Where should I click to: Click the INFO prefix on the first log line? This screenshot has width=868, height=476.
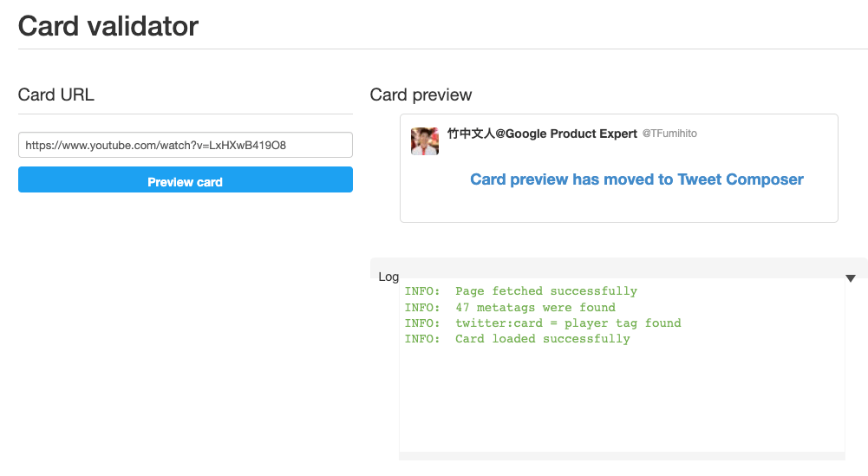point(421,291)
